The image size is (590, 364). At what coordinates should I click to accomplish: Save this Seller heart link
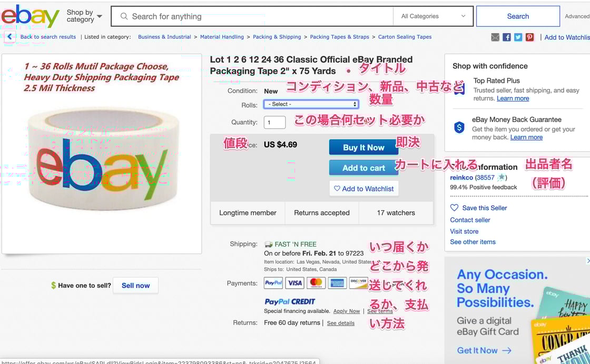[x=478, y=208]
